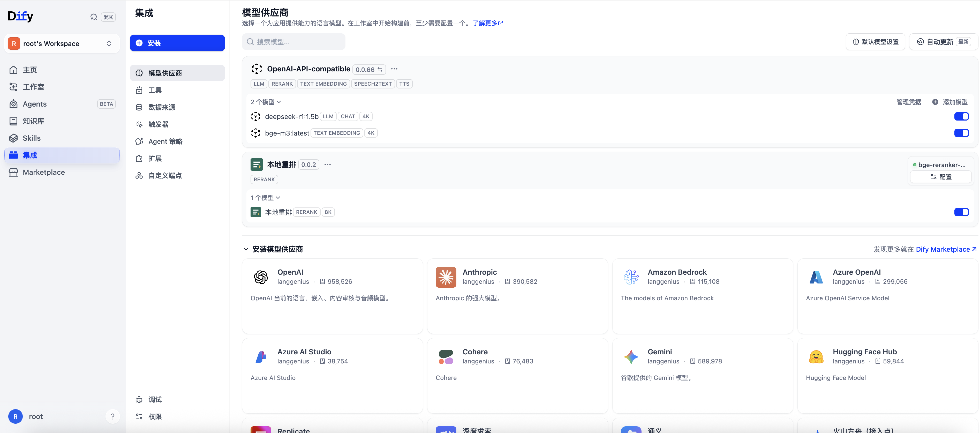Open the ⌘K command shortcut badge

(108, 17)
